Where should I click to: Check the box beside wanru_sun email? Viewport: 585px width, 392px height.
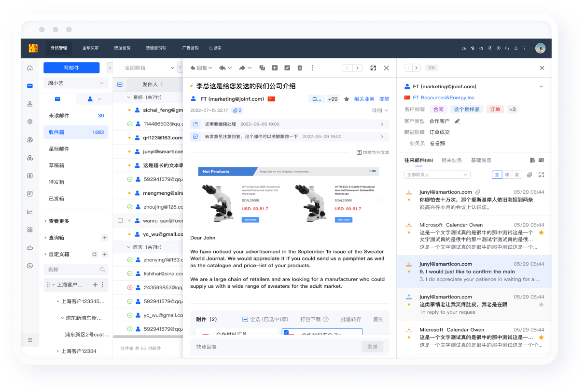(120, 220)
